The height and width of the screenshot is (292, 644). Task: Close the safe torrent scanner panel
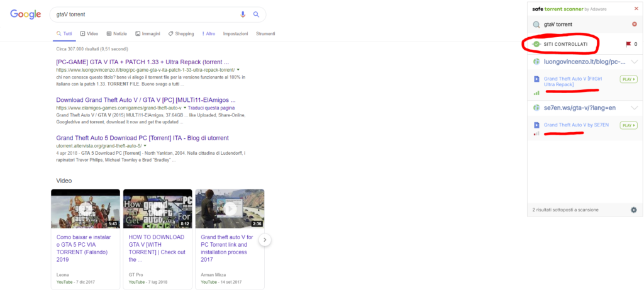coord(636,8)
